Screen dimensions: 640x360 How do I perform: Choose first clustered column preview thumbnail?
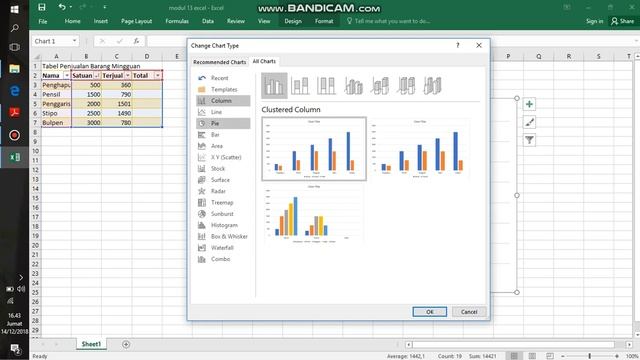314,149
